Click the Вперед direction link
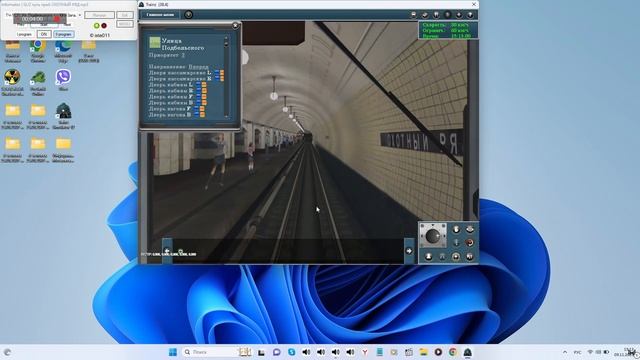This screenshot has height=360, width=640. 198,67
